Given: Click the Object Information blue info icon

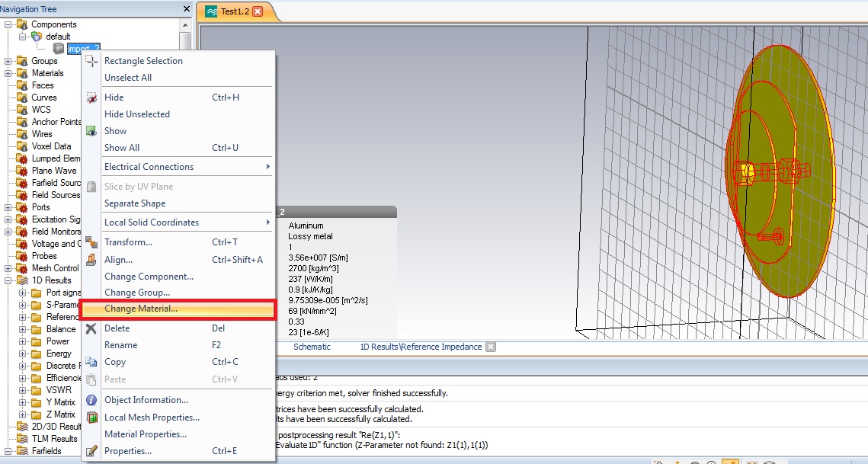Looking at the screenshot, I should point(91,400).
